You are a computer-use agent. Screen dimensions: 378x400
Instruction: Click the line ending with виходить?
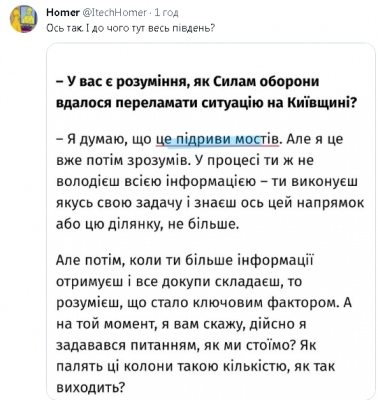click(x=90, y=387)
